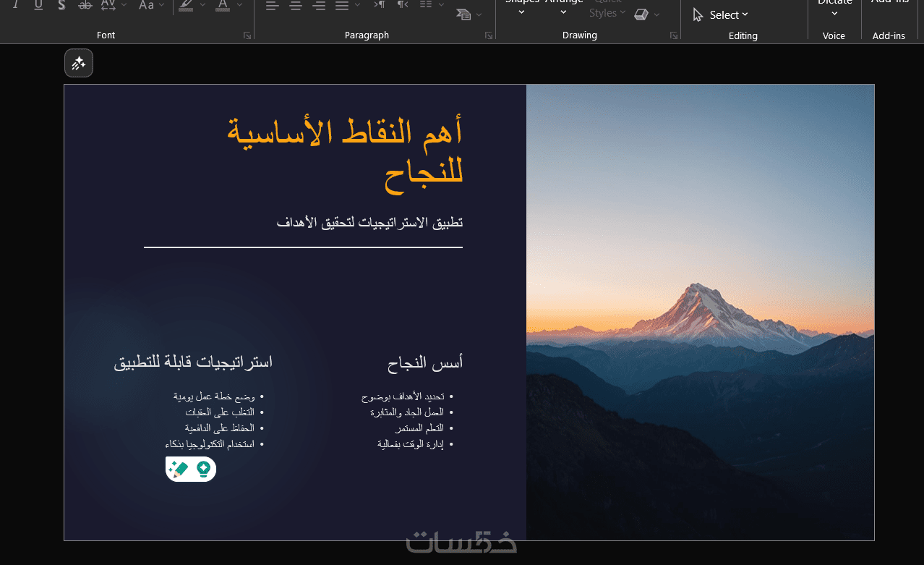Viewport: 924px width, 565px height.
Task: Open Shapes gallery dropdown
Action: click(x=521, y=7)
